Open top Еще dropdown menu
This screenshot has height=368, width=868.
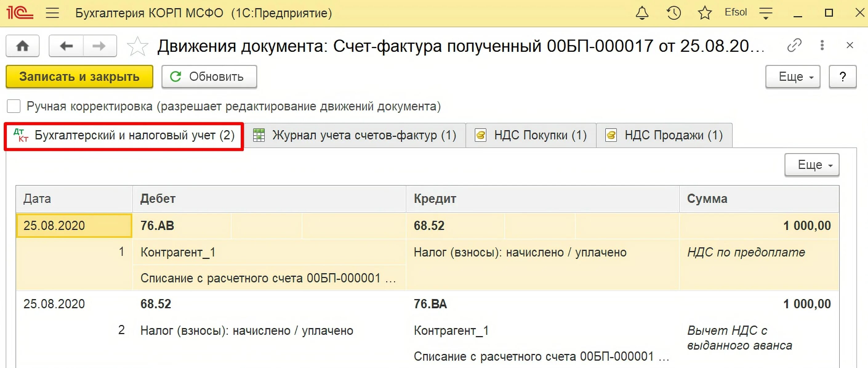(x=793, y=76)
